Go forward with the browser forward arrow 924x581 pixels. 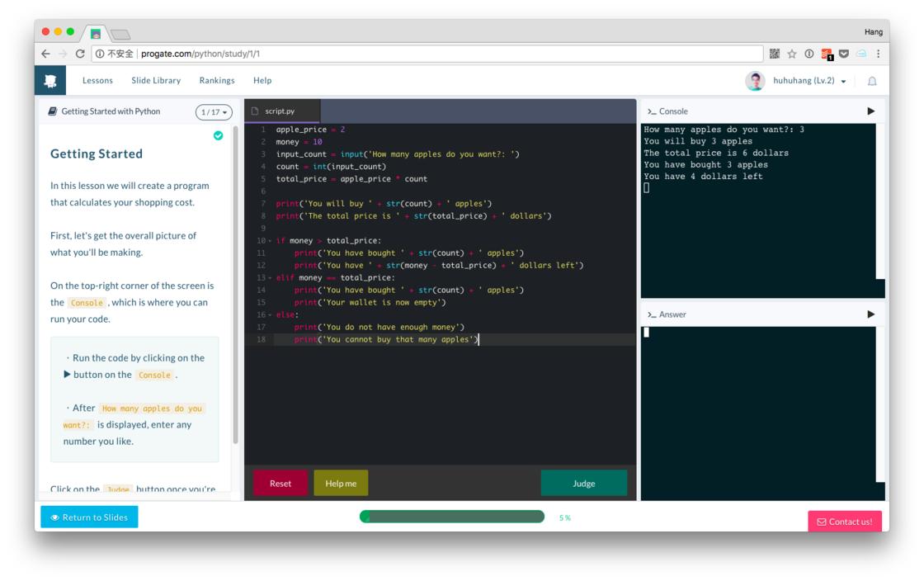coord(63,54)
